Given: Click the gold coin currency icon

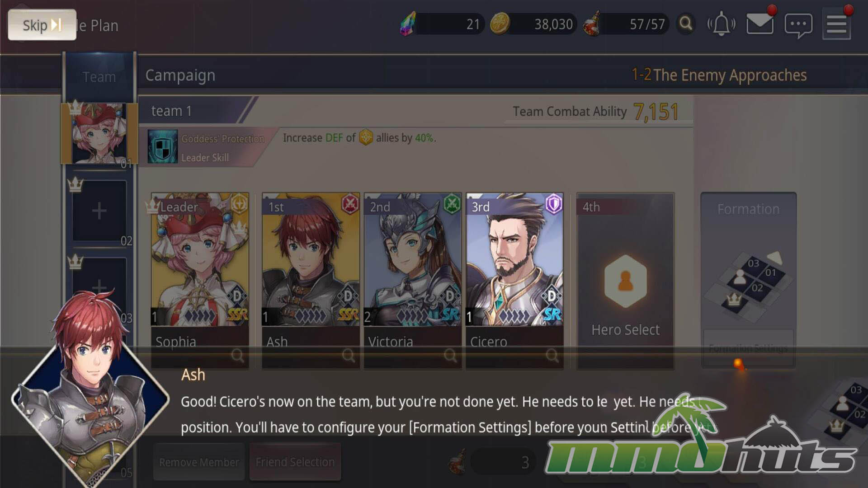Looking at the screenshot, I should (x=500, y=23).
